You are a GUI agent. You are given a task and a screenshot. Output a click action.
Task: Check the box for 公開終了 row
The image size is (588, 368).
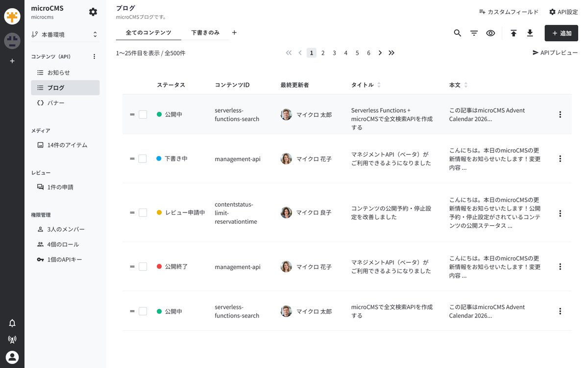point(143,266)
